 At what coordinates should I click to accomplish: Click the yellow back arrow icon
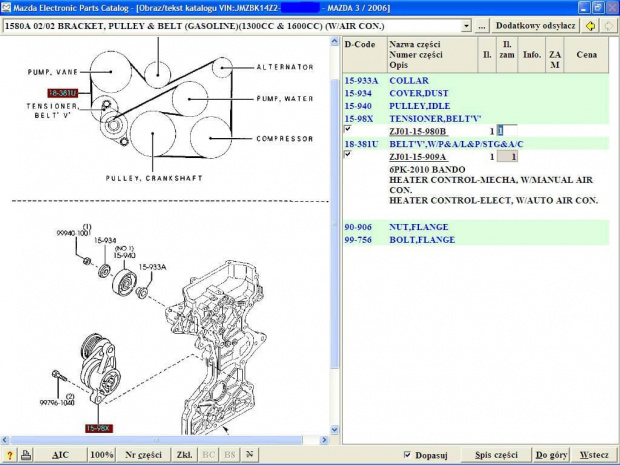coord(590,26)
